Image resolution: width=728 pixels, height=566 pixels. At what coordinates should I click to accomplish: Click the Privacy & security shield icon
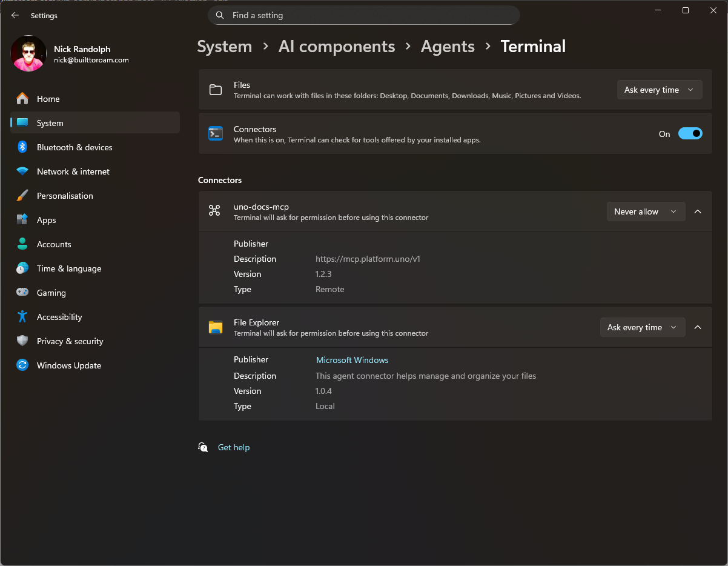(x=22, y=341)
